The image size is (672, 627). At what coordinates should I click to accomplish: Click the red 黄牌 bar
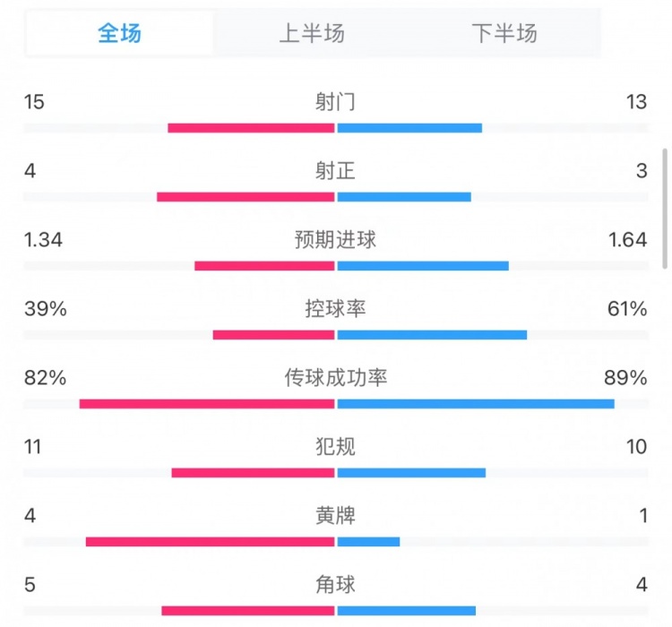point(211,541)
